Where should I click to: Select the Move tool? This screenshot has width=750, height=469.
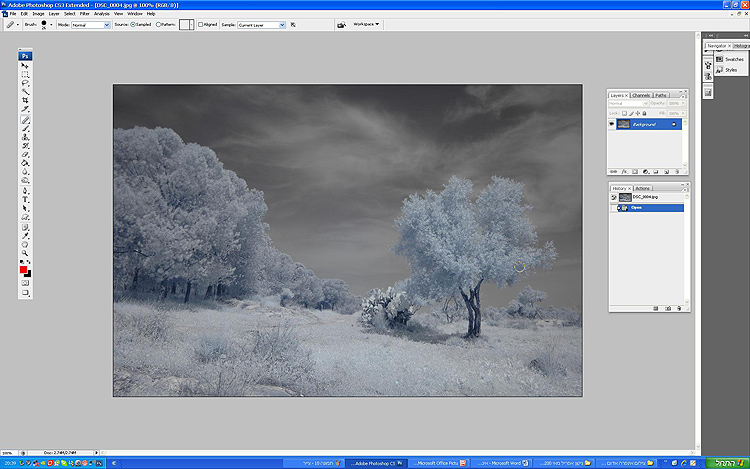click(x=26, y=65)
